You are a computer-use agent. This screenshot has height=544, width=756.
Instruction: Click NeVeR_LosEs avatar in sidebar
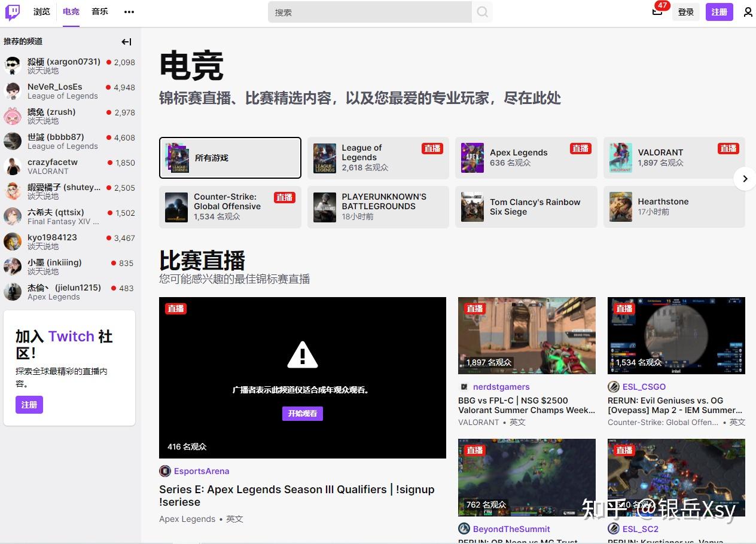tap(13, 91)
